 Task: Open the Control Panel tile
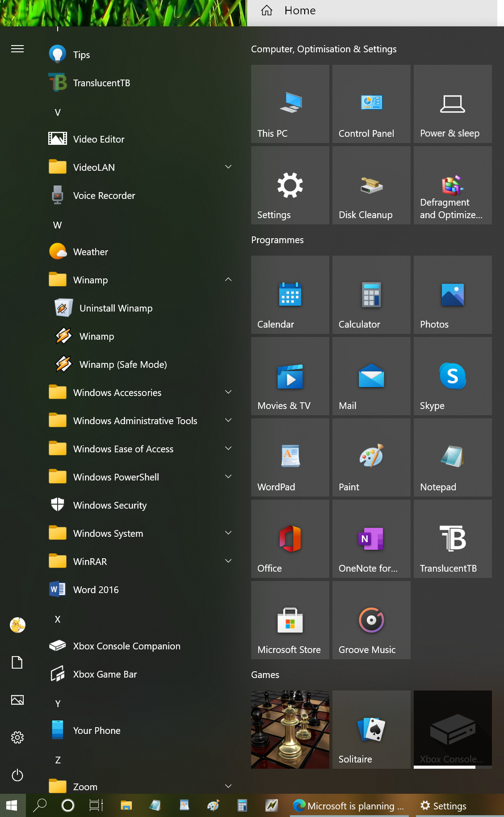[371, 104]
